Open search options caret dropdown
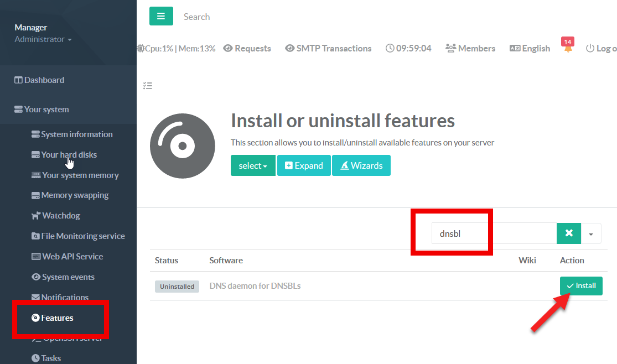 click(x=591, y=234)
